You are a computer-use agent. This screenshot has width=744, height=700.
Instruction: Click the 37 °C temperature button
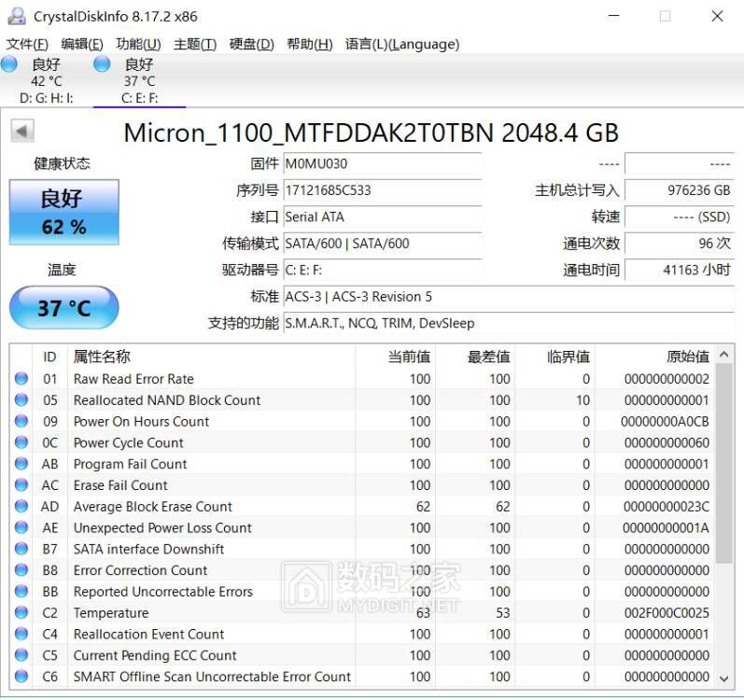tap(64, 307)
